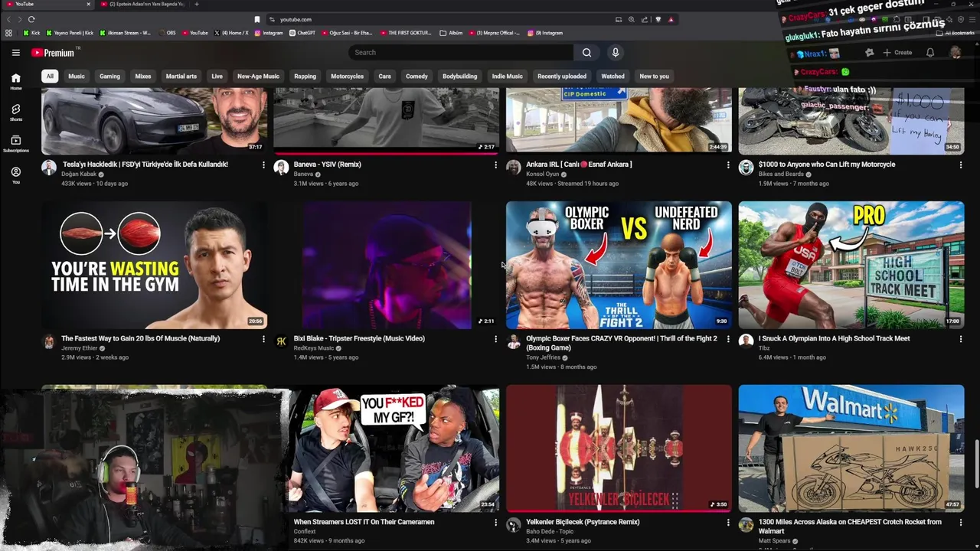This screenshot has height=551, width=980.
Task: Click in the YouTube search field
Action: tap(461, 53)
